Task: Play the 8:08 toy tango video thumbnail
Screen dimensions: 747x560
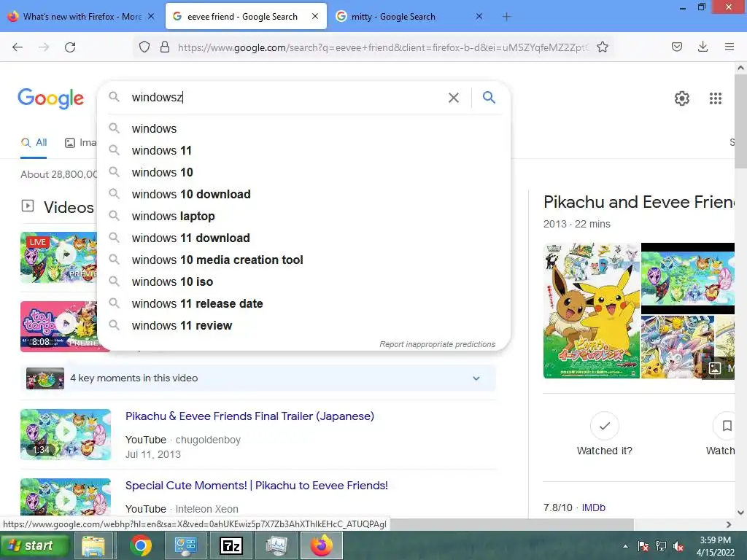Action: (x=58, y=327)
